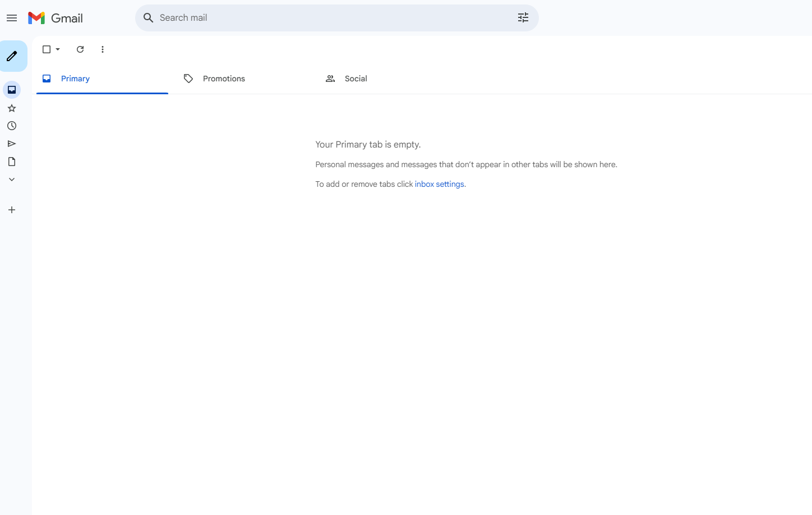Create new label with plus icon
Viewport: 812px width, 515px height.
coord(12,210)
